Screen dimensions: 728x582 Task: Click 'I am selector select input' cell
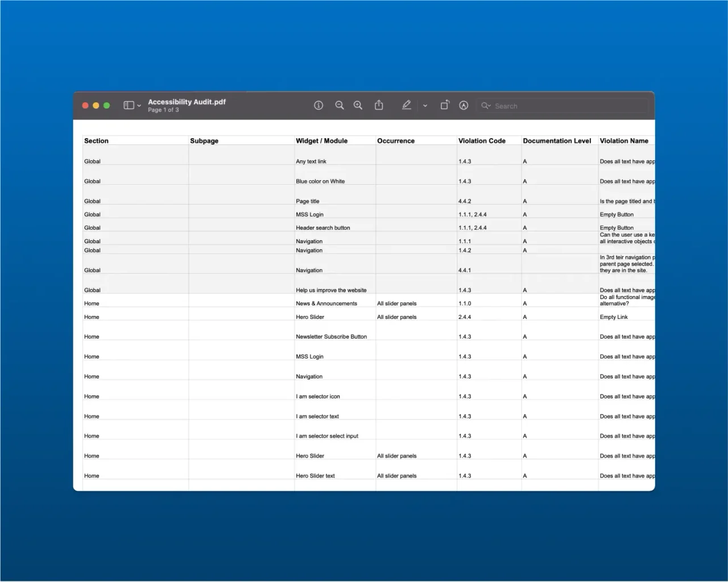click(x=327, y=436)
